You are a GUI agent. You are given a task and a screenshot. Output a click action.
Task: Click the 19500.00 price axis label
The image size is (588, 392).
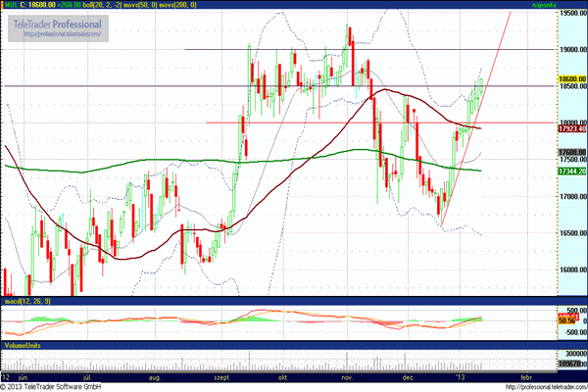pyautogui.click(x=573, y=13)
